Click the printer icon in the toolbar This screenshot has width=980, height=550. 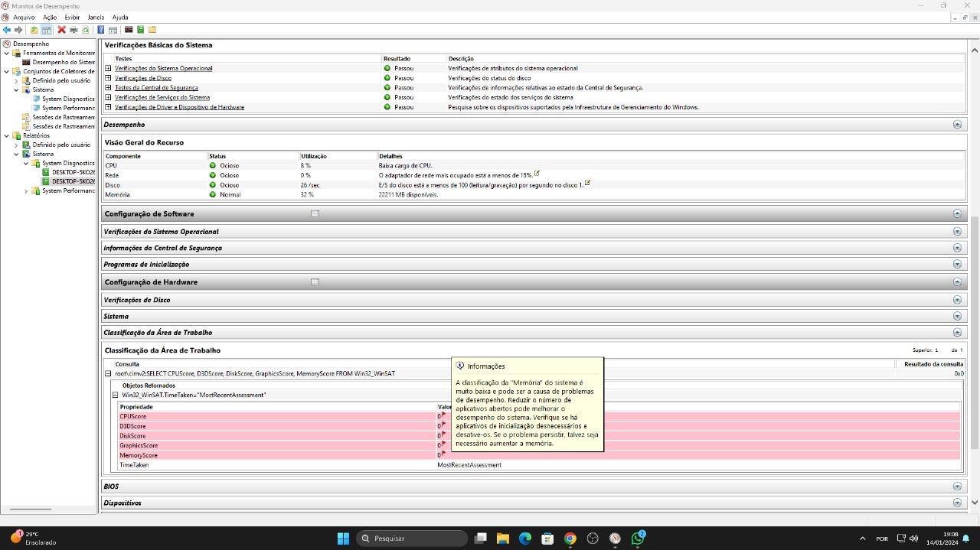(x=73, y=30)
